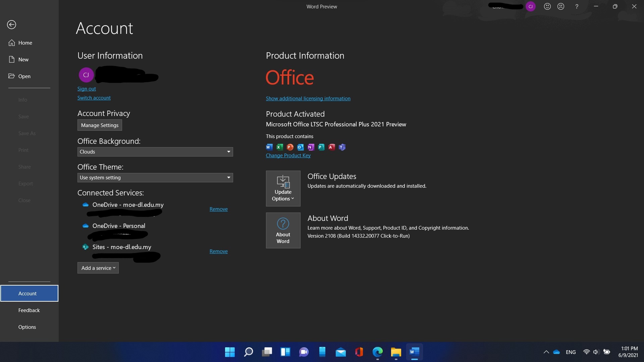Open About Word information
Image resolution: width=644 pixels, height=362 pixels.
(283, 230)
